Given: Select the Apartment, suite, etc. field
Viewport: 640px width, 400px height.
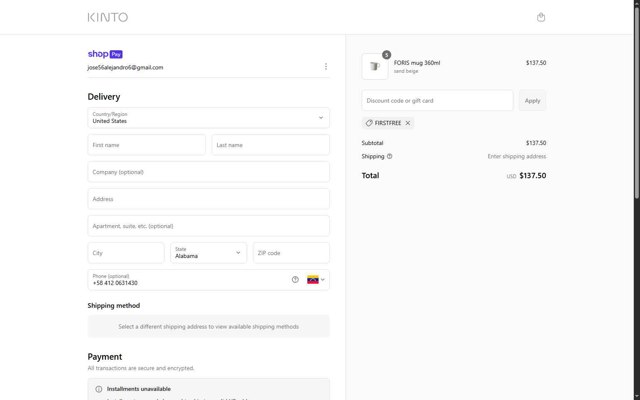Looking at the screenshot, I should [209, 226].
